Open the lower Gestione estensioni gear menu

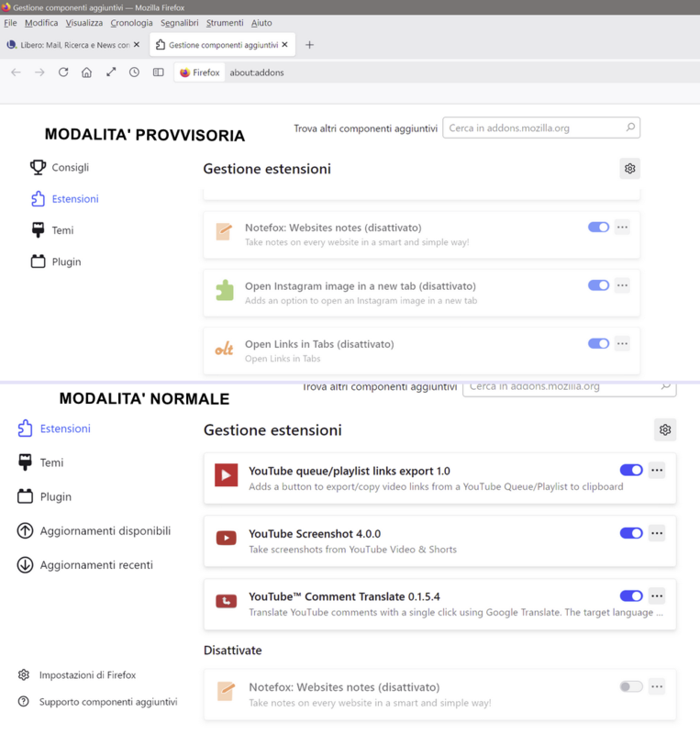pyautogui.click(x=665, y=429)
